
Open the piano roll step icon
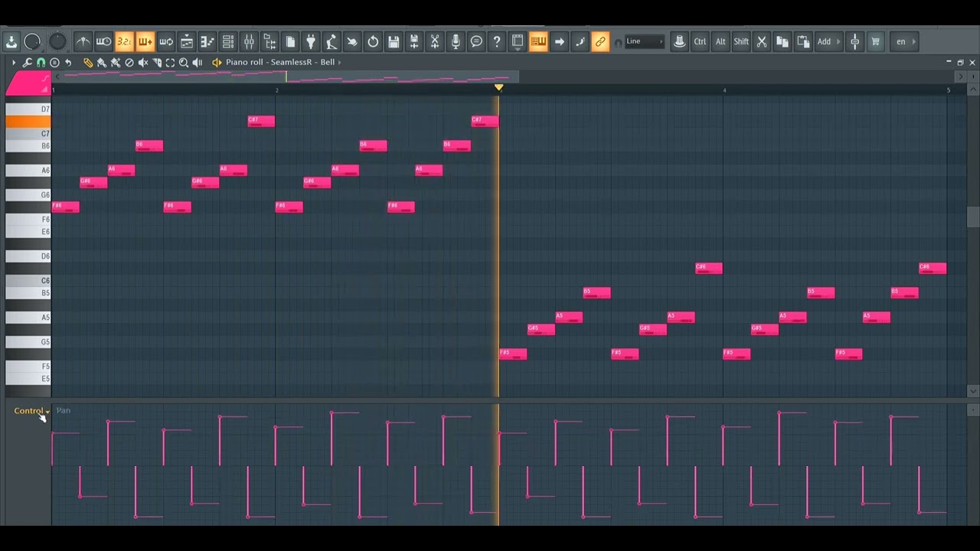pyautogui.click(x=207, y=41)
